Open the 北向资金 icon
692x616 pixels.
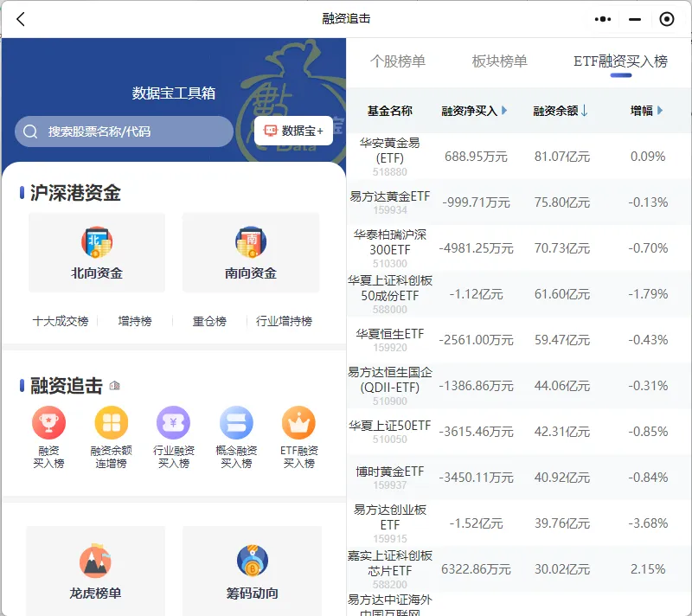click(97, 241)
